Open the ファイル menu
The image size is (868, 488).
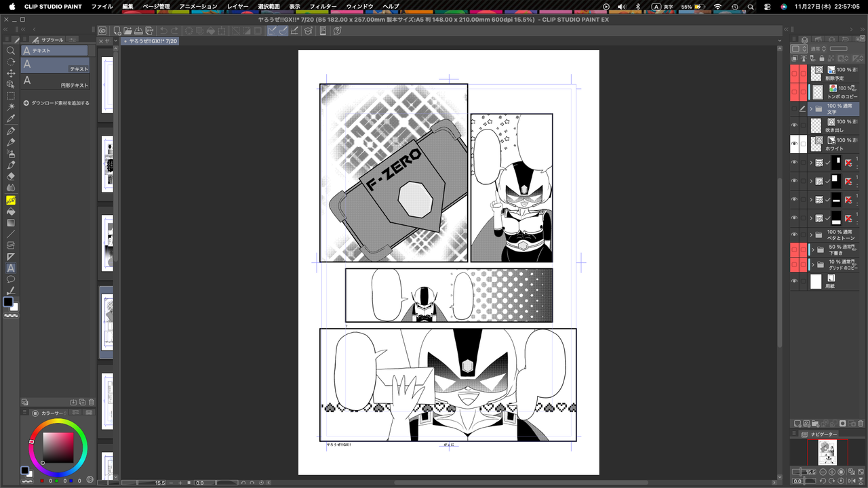coord(102,6)
